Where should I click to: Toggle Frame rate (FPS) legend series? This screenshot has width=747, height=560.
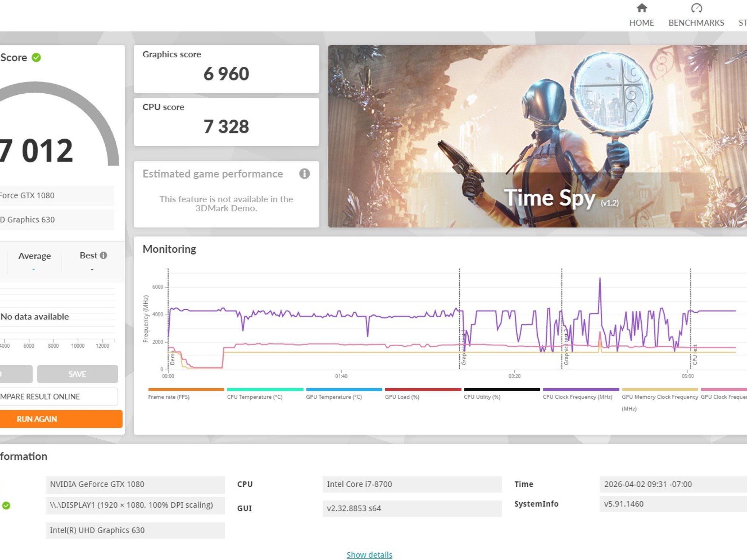(x=186, y=394)
